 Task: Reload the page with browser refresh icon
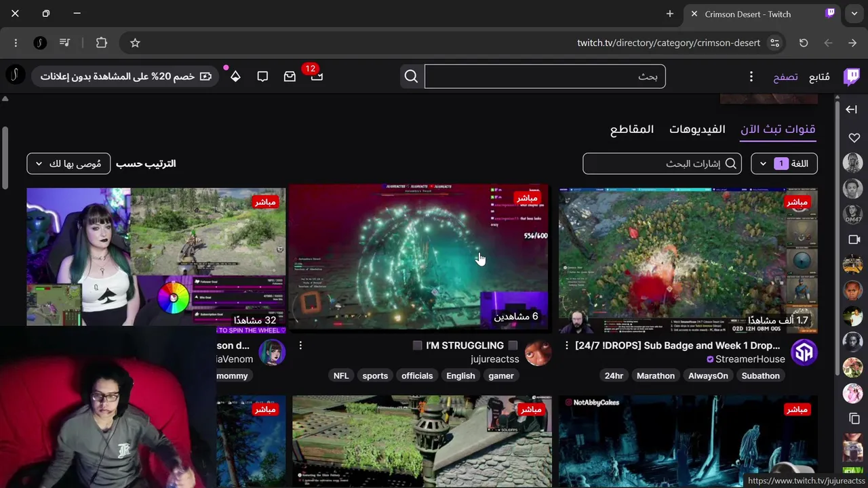[804, 43]
